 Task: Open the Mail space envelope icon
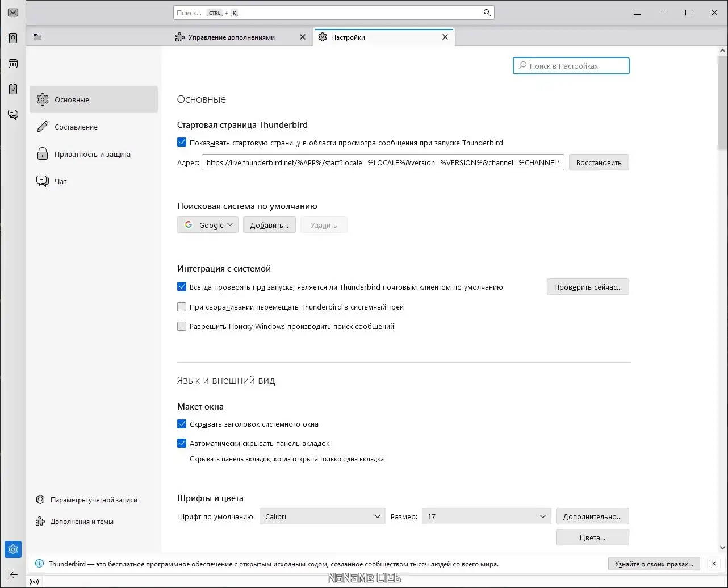tap(13, 12)
